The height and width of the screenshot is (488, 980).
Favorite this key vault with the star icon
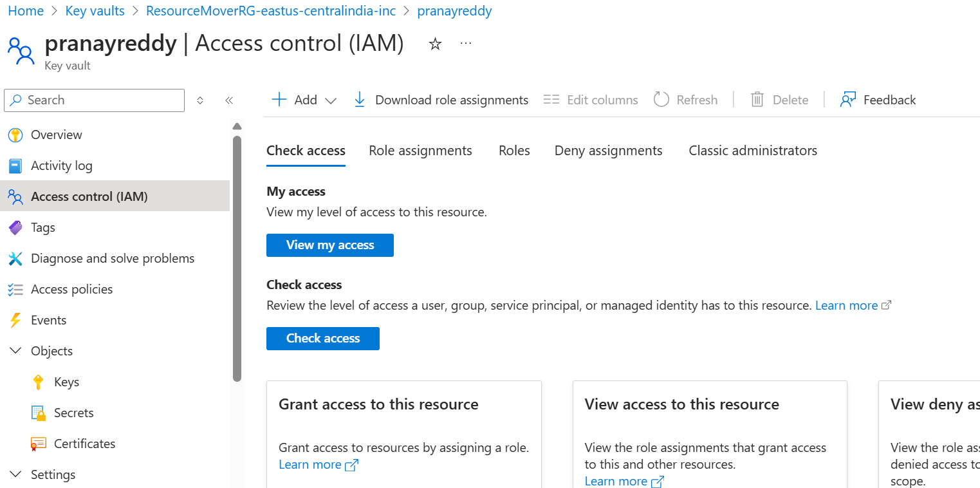(436, 44)
